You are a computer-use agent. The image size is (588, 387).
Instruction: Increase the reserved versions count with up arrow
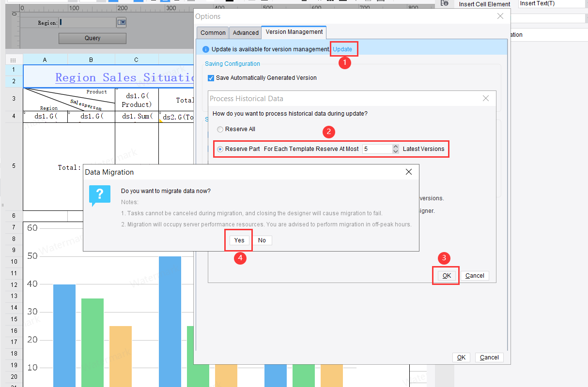coord(396,147)
